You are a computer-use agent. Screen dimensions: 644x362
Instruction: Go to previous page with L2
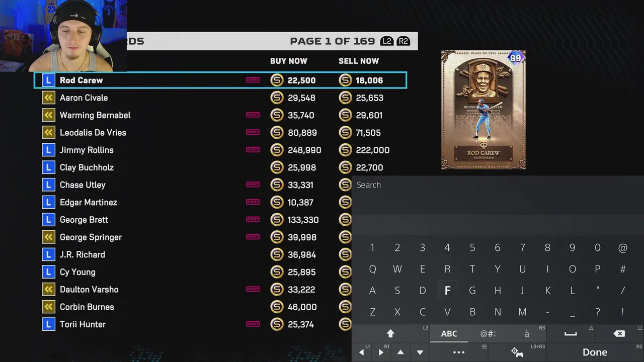(x=386, y=41)
